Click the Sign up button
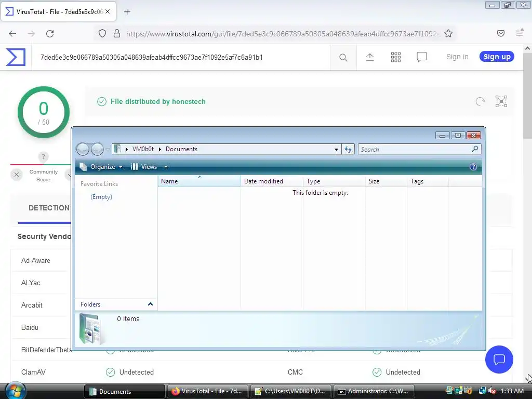The width and height of the screenshot is (532, 399). pos(497,57)
